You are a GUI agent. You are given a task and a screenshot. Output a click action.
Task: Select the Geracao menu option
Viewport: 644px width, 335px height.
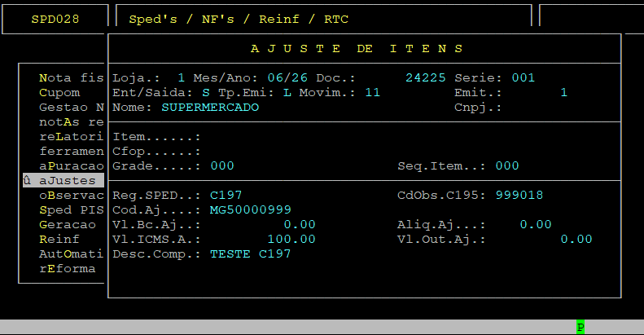[68, 225]
